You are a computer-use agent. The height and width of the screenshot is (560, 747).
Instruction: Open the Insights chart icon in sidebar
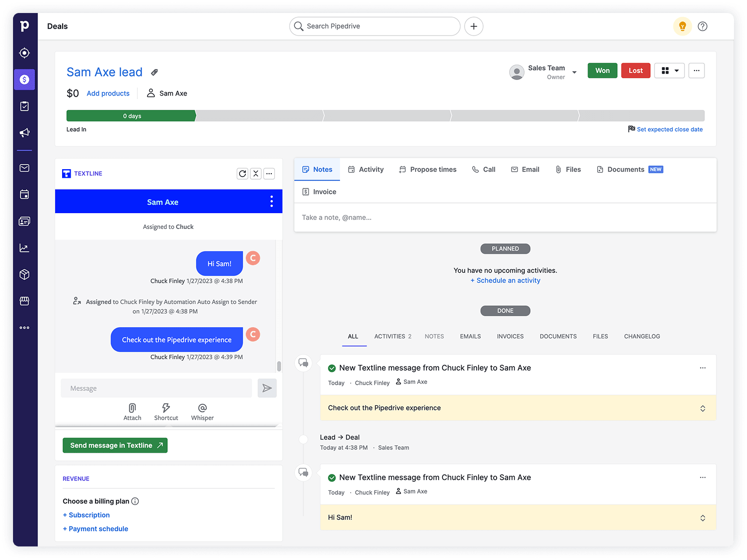pyautogui.click(x=25, y=248)
